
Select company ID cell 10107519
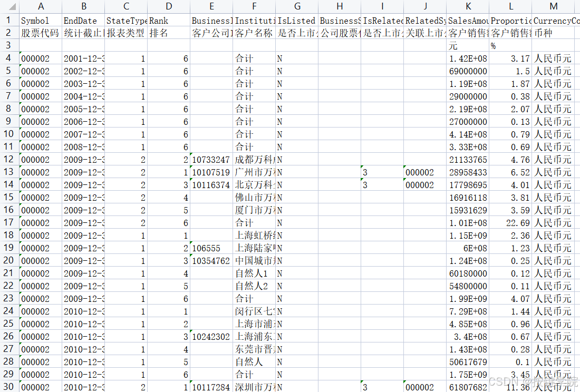click(x=211, y=172)
